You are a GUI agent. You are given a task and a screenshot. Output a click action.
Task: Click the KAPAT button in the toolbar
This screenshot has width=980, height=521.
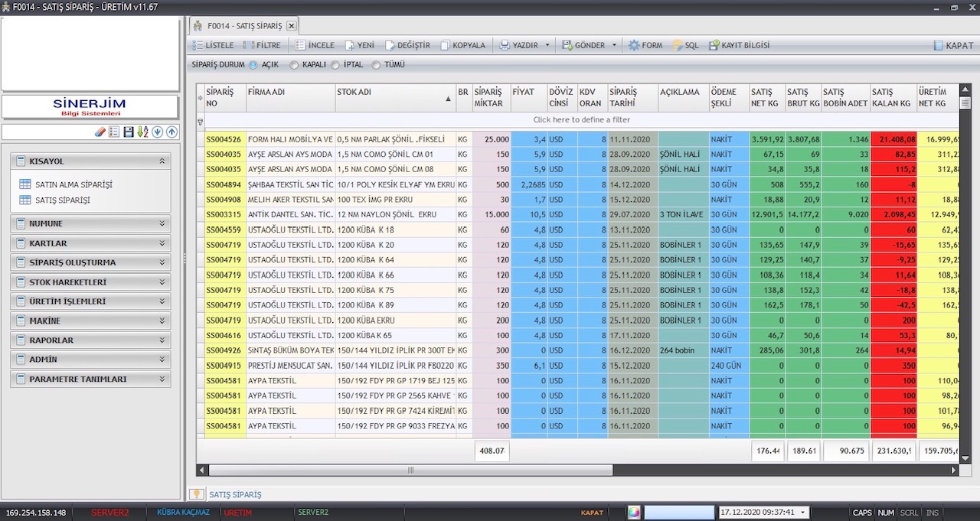[x=953, y=45]
